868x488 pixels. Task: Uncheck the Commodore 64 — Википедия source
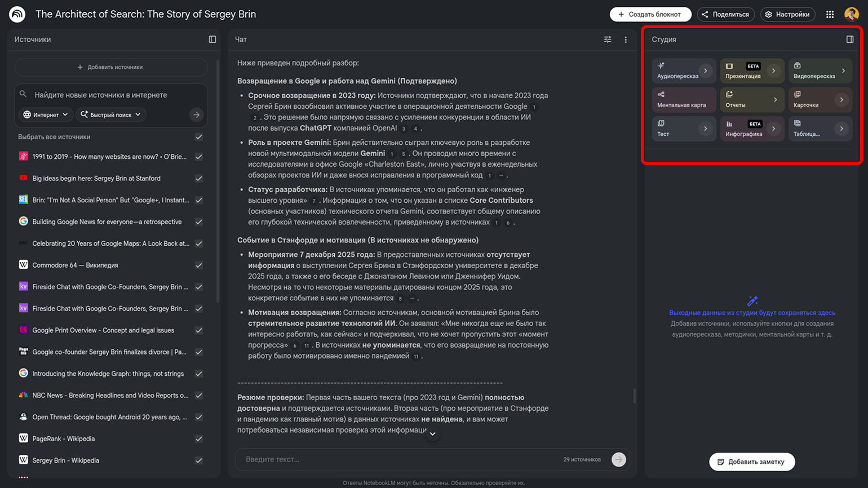click(x=199, y=265)
